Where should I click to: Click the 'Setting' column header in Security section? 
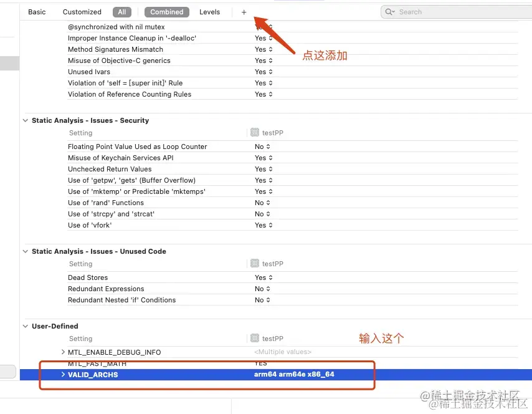coord(80,133)
